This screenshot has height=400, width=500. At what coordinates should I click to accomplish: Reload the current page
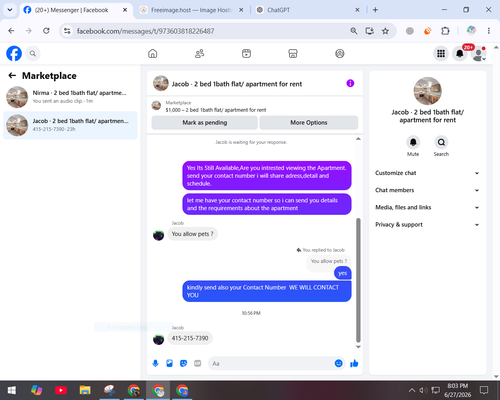[46, 31]
